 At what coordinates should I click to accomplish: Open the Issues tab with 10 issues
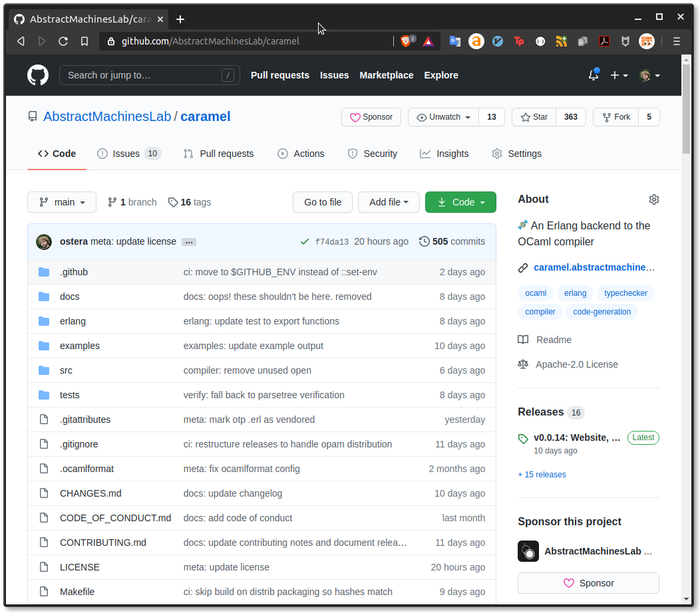click(129, 154)
